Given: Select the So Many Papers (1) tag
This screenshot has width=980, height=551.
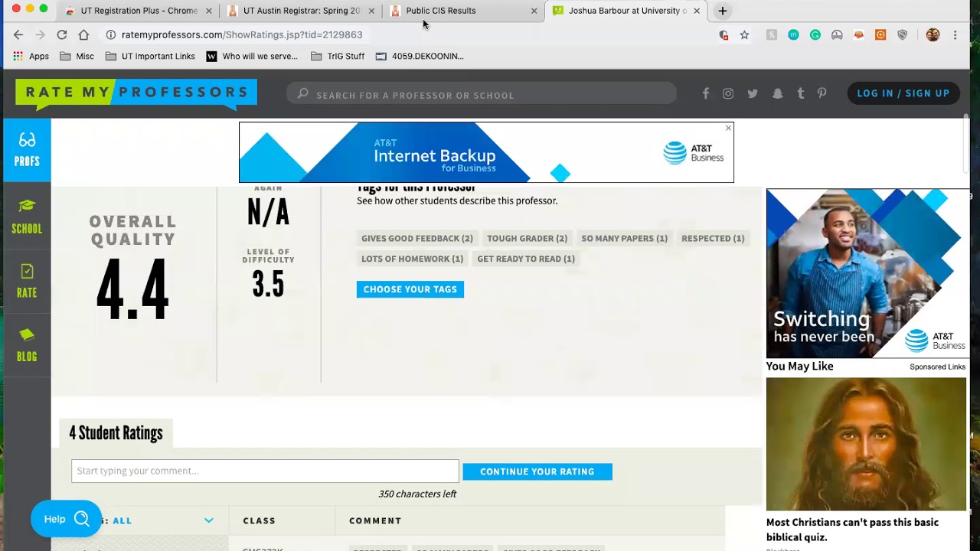Looking at the screenshot, I should tap(624, 238).
